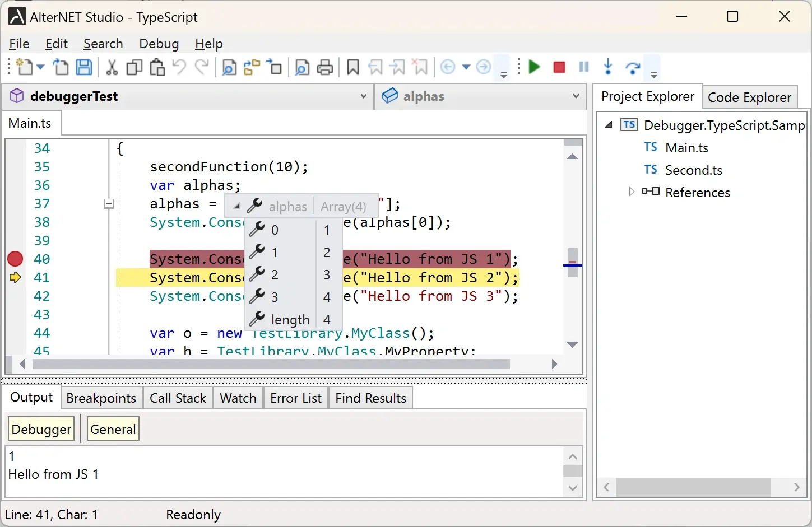Pause execution with the Break All icon

click(x=583, y=67)
